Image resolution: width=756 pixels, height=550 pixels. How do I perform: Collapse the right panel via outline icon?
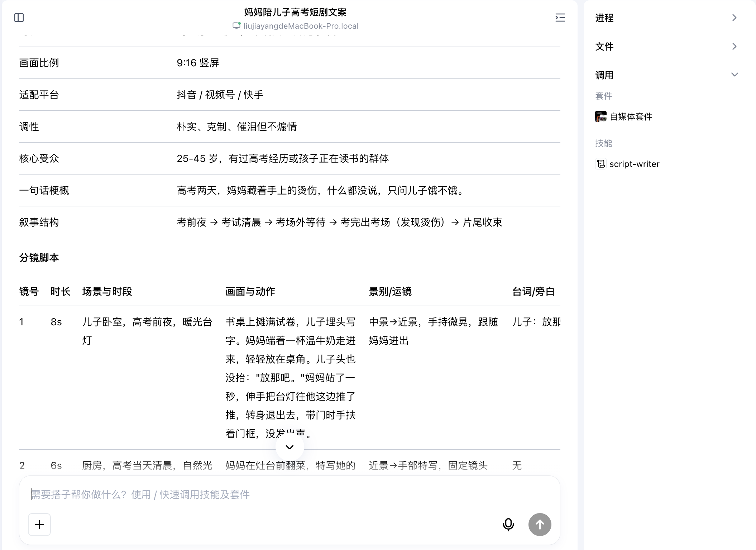click(560, 18)
